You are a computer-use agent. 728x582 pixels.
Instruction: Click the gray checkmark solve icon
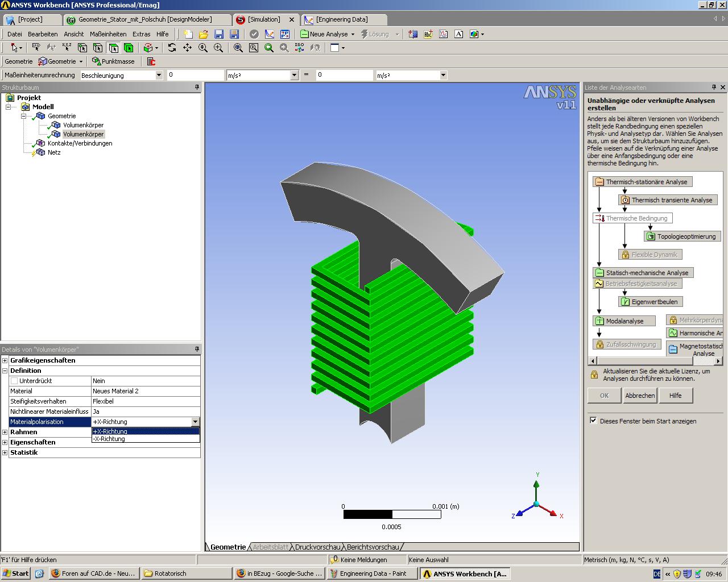click(x=254, y=34)
